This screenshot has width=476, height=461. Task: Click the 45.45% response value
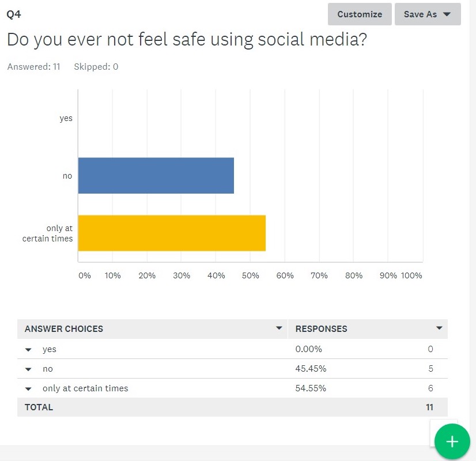309,369
